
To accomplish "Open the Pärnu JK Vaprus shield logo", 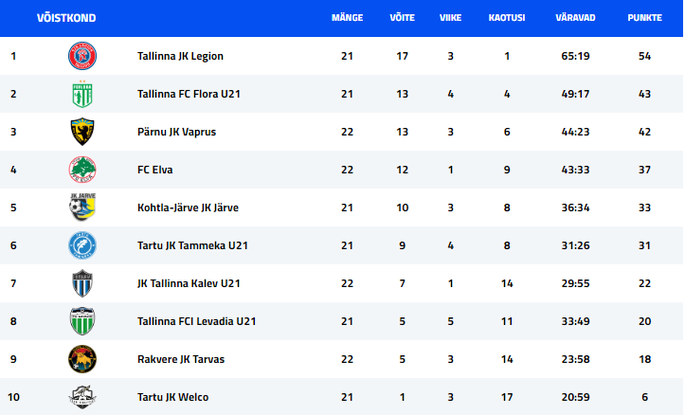I will [82, 131].
